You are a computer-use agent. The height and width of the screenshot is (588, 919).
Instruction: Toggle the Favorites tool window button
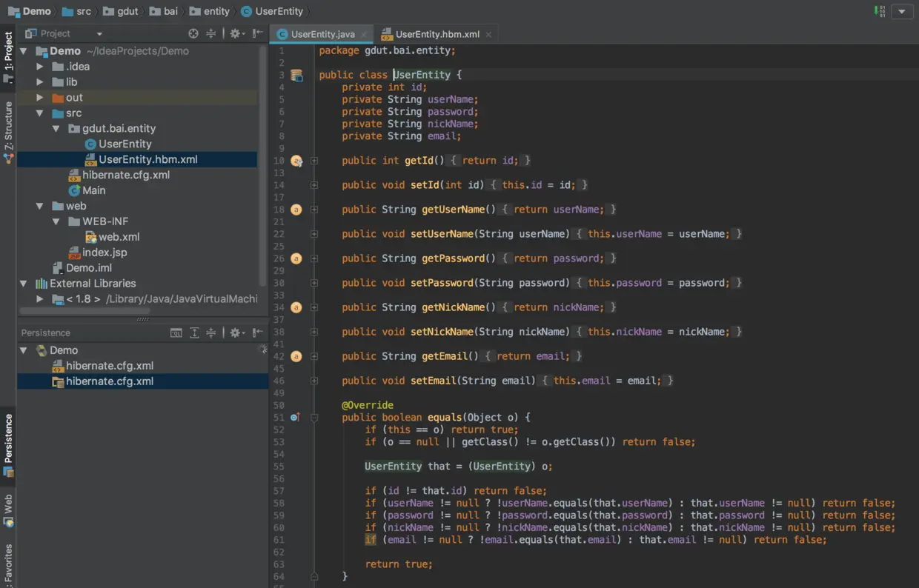point(8,564)
